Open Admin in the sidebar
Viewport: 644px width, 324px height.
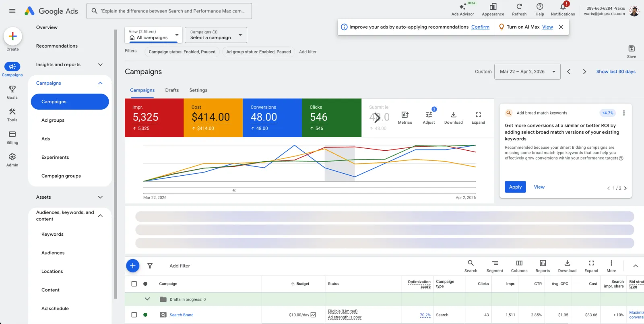point(12,160)
